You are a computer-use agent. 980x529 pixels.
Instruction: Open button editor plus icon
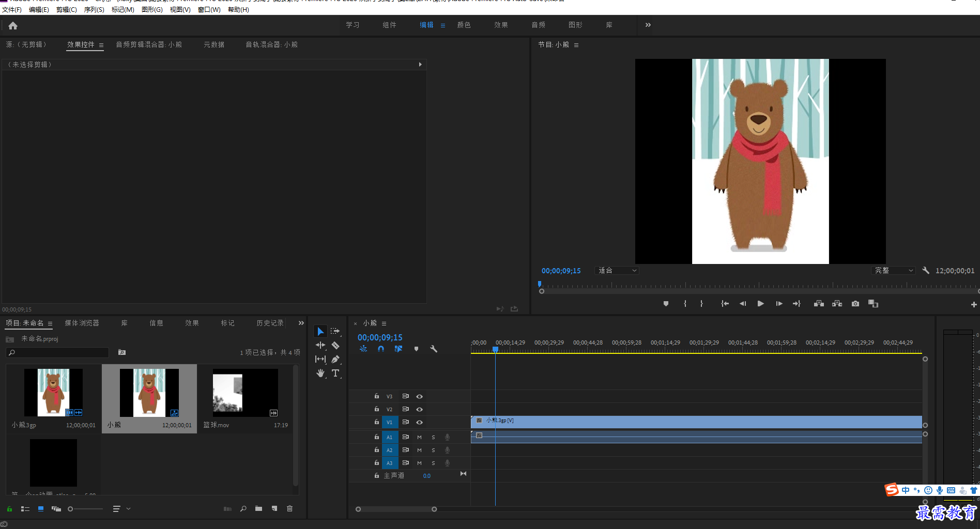[974, 305]
